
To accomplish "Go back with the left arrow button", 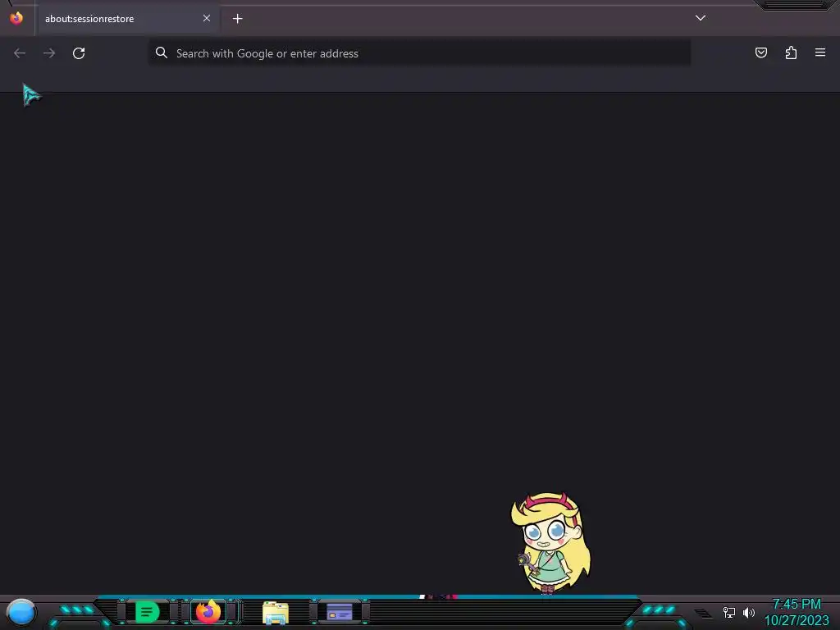I will pyautogui.click(x=20, y=53).
